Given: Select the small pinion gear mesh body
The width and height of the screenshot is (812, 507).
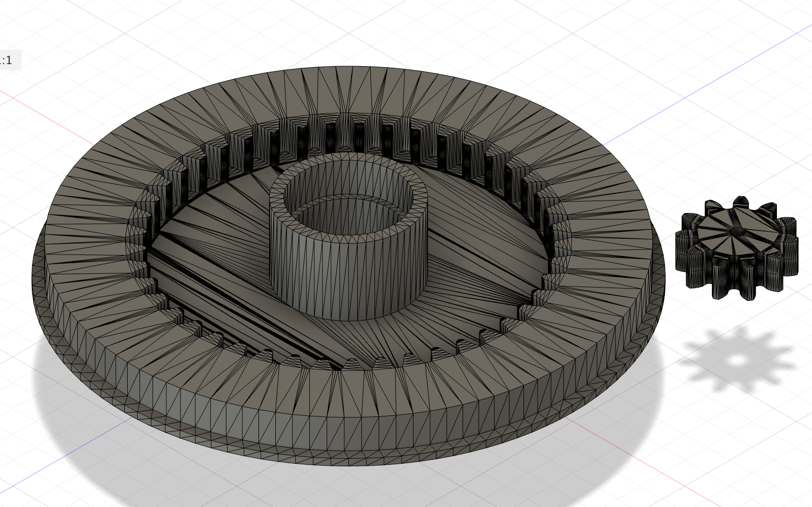Looking at the screenshot, I should [x=736, y=249].
